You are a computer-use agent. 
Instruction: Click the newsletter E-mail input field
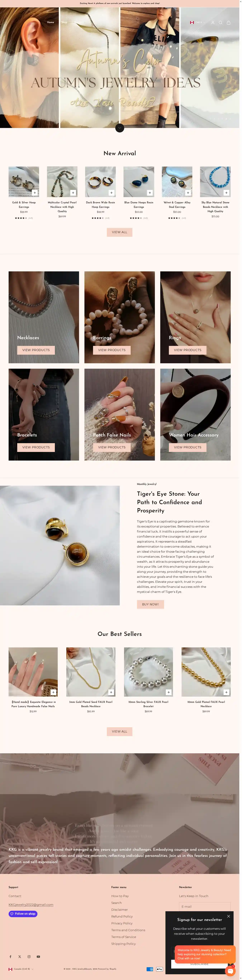205,907
